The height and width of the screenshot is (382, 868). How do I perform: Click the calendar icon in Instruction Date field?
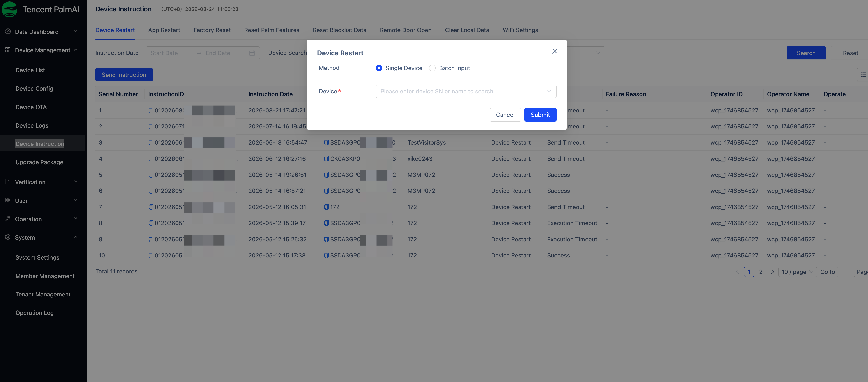point(252,53)
